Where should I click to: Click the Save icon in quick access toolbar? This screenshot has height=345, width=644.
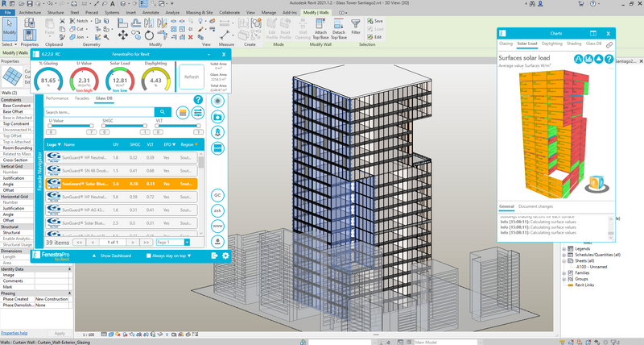[30, 4]
